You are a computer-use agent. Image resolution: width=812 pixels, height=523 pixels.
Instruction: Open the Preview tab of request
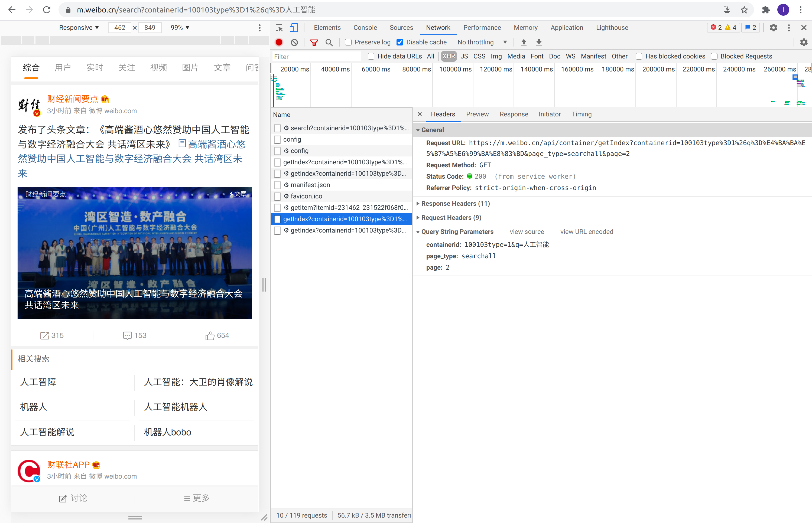coord(477,114)
